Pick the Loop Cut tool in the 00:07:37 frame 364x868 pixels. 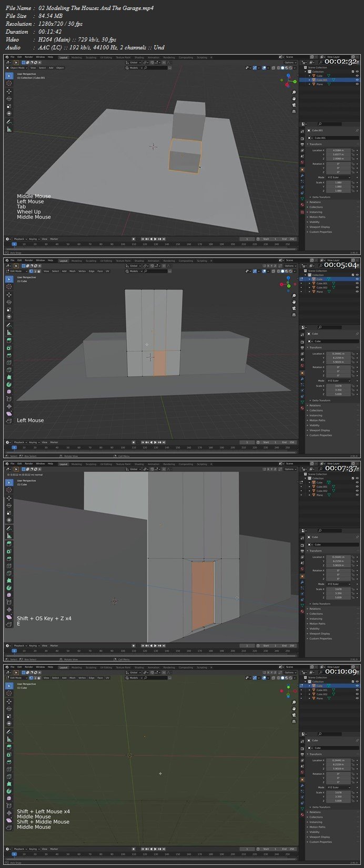(x=9, y=566)
